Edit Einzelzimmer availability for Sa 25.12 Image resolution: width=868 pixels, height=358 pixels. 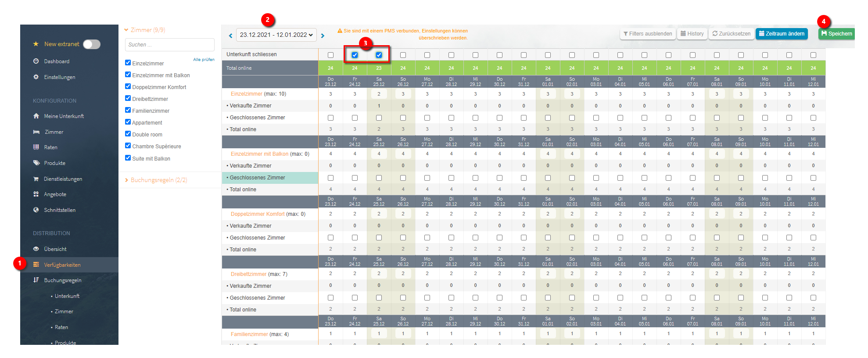(379, 94)
